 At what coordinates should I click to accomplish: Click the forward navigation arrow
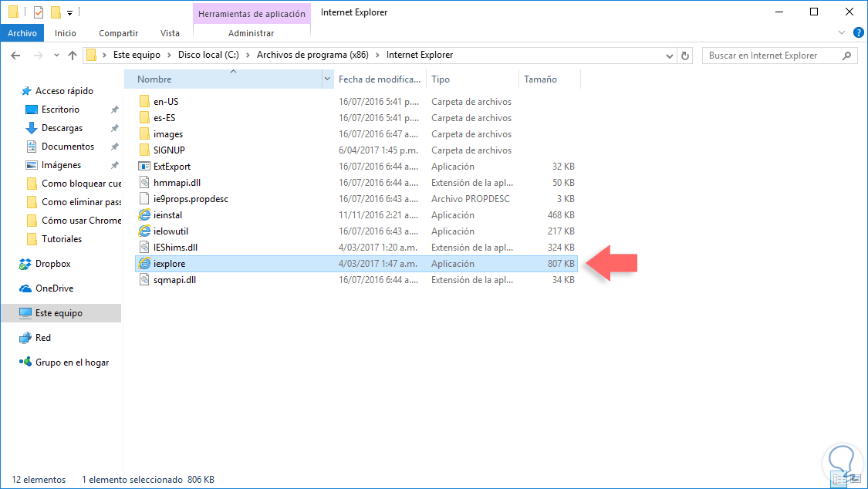tap(39, 56)
